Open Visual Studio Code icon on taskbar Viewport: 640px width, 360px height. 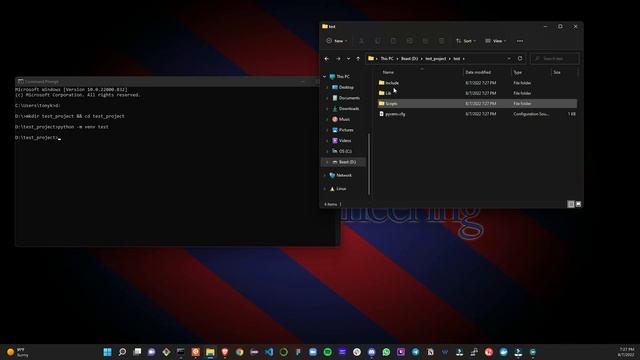click(269, 352)
